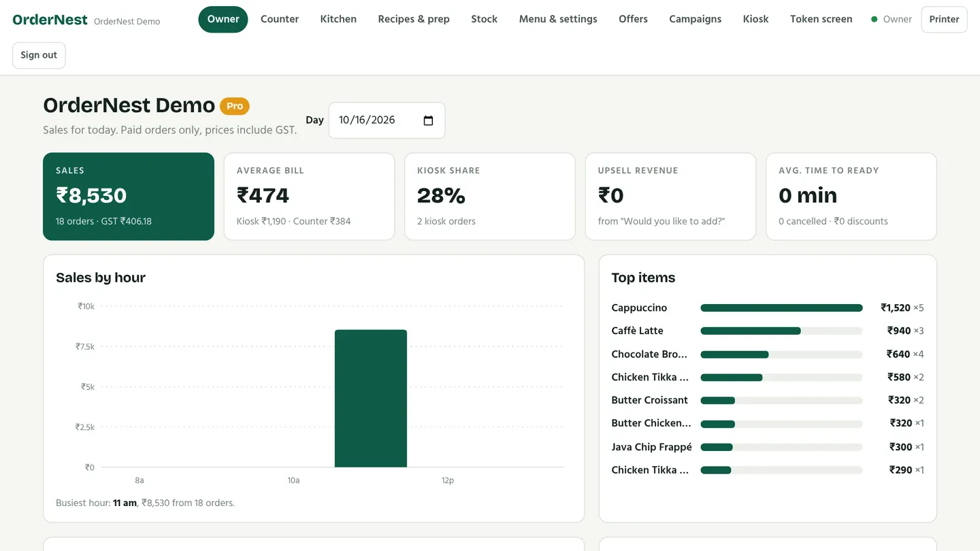980x551 pixels.
Task: Click the ₹1,520 ×5 Cappuccino value
Action: click(902, 308)
